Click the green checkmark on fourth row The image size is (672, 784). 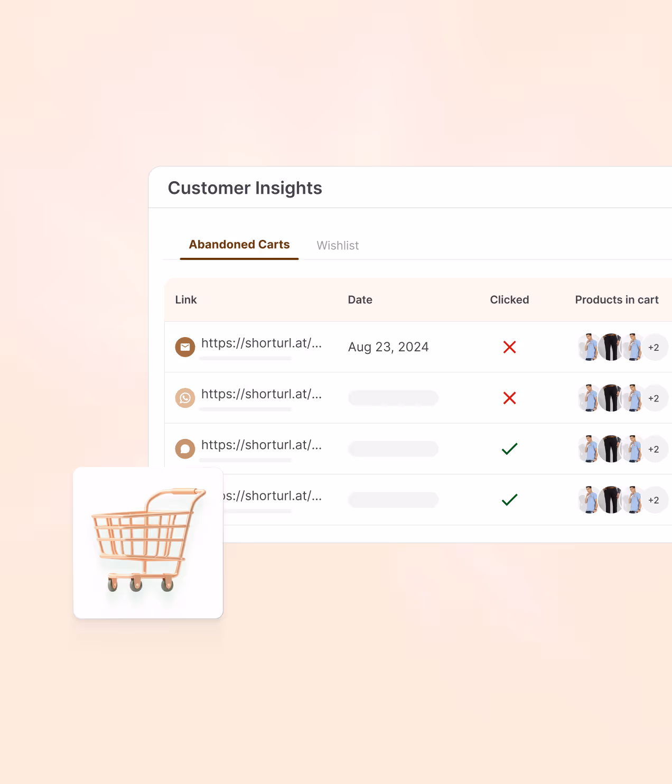(509, 499)
